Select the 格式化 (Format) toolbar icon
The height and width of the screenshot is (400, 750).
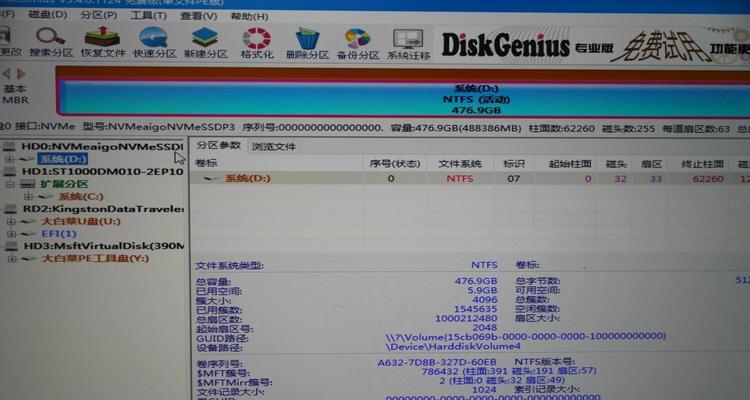(x=256, y=38)
